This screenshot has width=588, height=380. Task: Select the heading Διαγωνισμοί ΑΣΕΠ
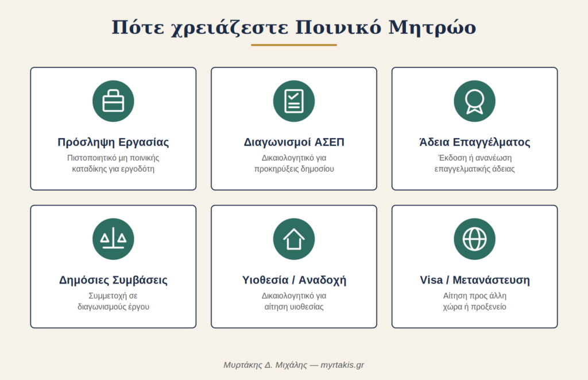(x=294, y=143)
